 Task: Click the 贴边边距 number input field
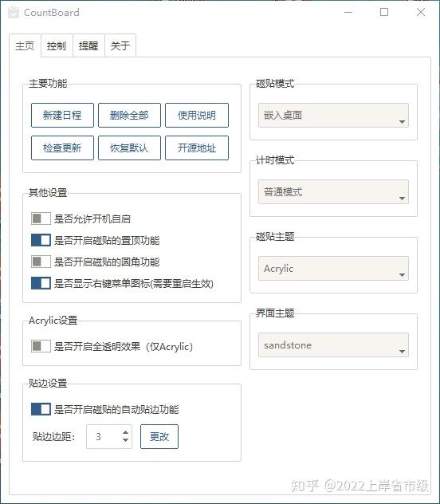(x=109, y=436)
